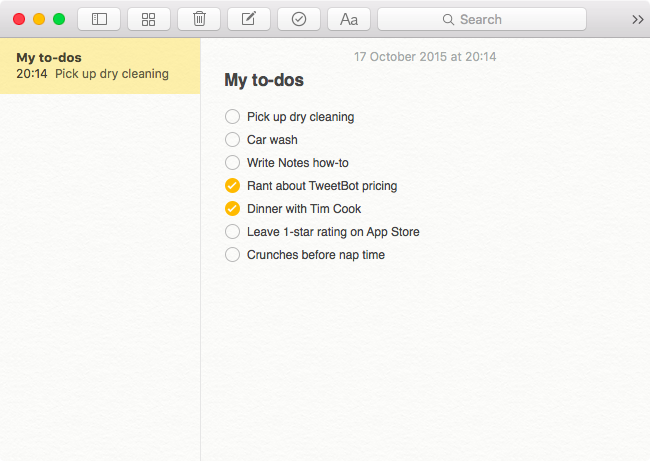Click the checklist checkmark toolbar icon
Viewport: 650px width, 461px height.
tap(299, 19)
